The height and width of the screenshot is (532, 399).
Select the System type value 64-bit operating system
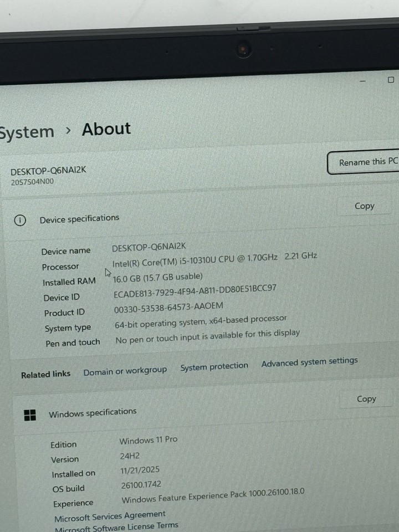[201, 322]
